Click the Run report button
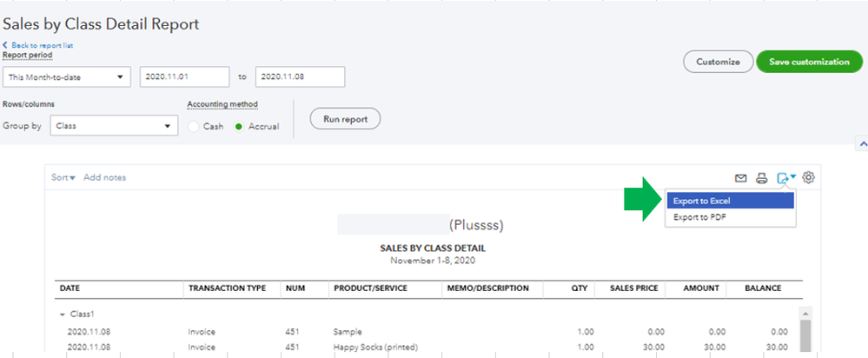Viewport: 868px width, 358px height. (345, 119)
